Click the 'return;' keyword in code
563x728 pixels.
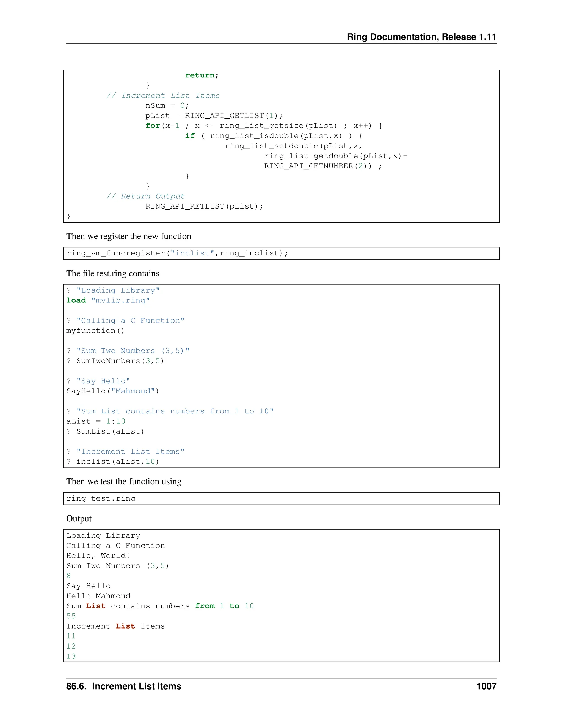(202, 75)
